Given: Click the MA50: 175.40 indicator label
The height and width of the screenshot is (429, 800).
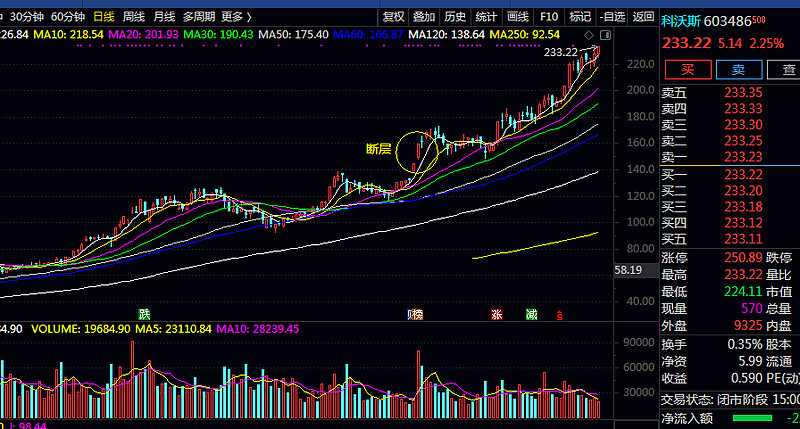Looking at the screenshot, I should (x=293, y=35).
